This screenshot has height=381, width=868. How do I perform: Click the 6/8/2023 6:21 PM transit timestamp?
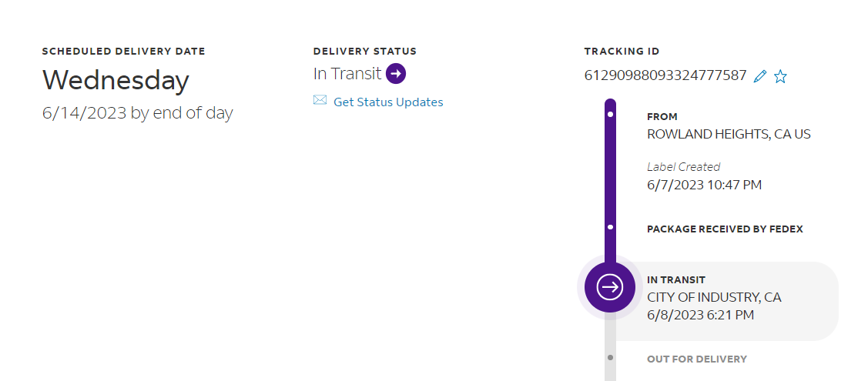700,315
